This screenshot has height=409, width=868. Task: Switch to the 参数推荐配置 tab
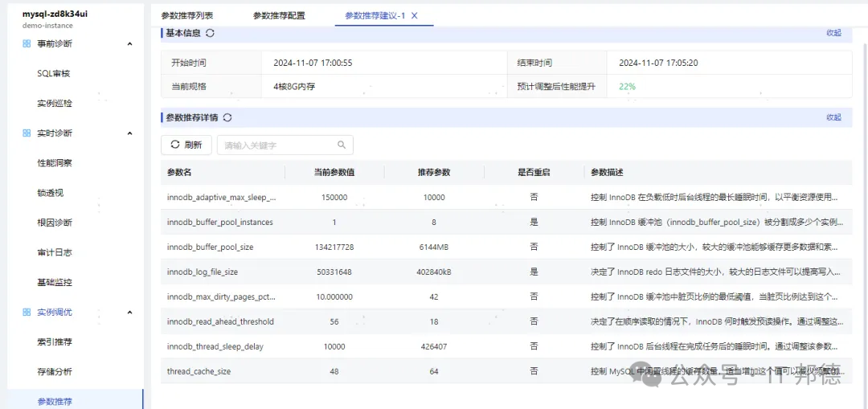(279, 15)
